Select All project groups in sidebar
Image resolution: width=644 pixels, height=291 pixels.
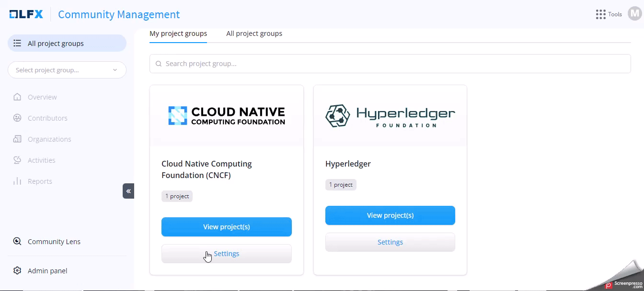67,44
